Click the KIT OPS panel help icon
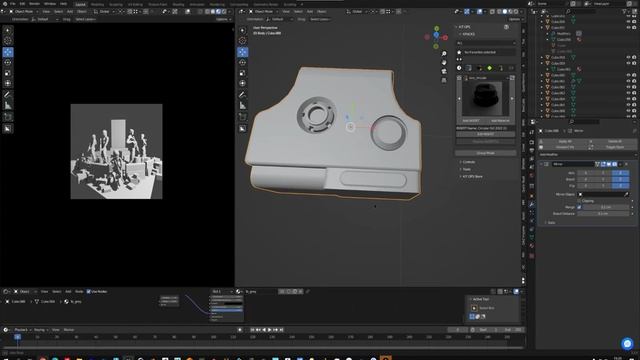Screen dimensions: 640x360 [x=506, y=27]
